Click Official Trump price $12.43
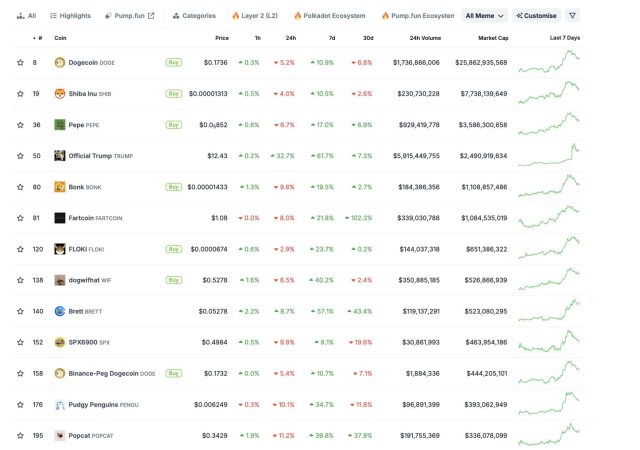 [x=217, y=156]
